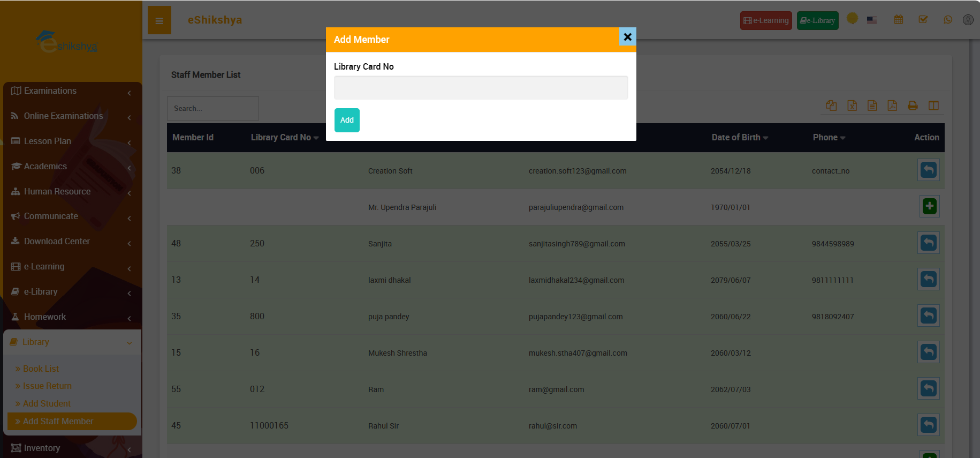Image resolution: width=980 pixels, height=458 pixels.
Task: Click the hamburger menu toggle icon
Action: 159,21
